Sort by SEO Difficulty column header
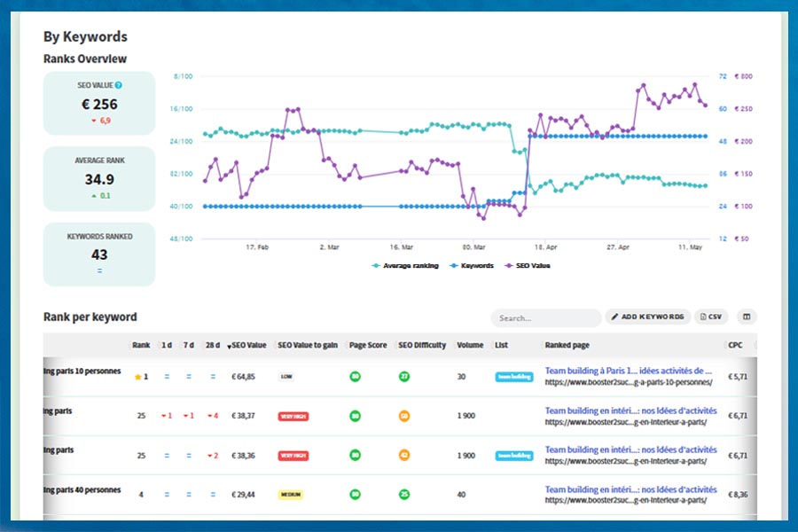 click(x=422, y=345)
